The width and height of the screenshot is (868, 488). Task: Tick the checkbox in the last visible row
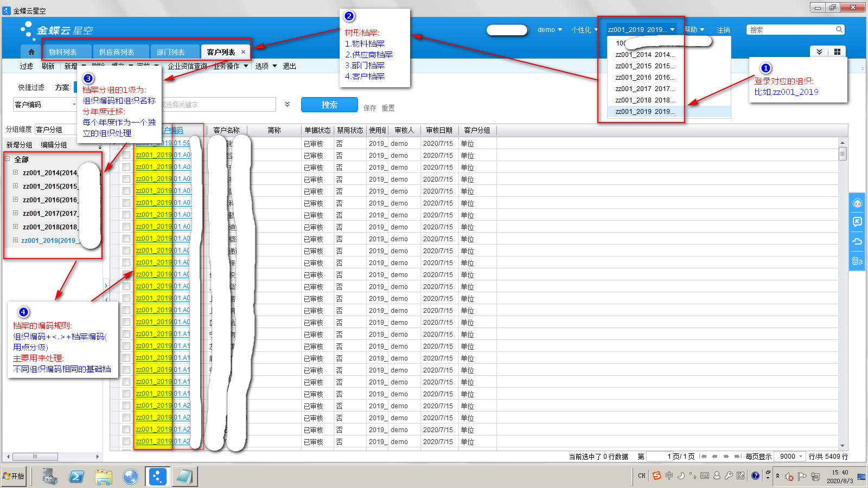click(x=126, y=441)
